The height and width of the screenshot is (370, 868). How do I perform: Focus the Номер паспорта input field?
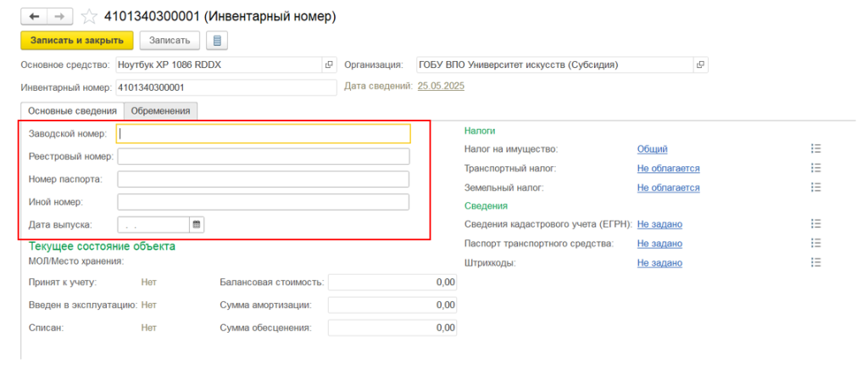tap(264, 179)
